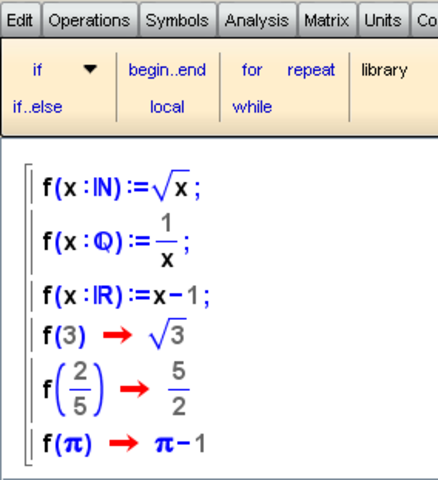Expand the if dropdown arrow
The width and height of the screenshot is (438, 480).
[x=90, y=69]
